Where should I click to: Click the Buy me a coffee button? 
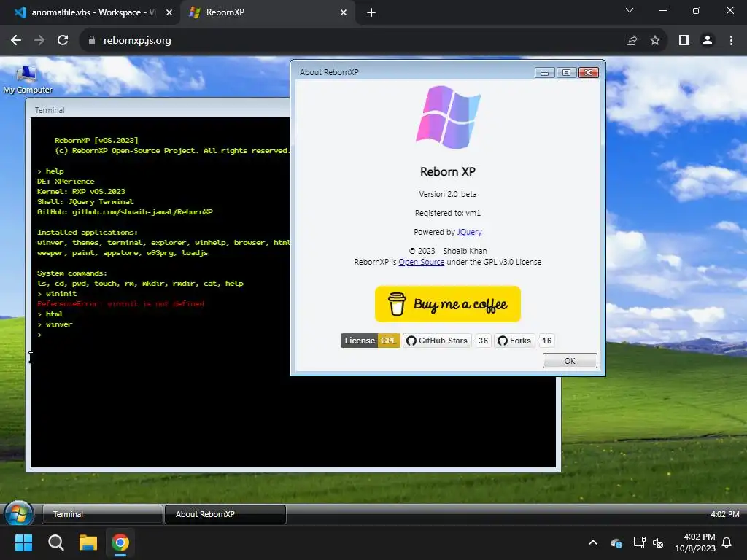coord(448,304)
